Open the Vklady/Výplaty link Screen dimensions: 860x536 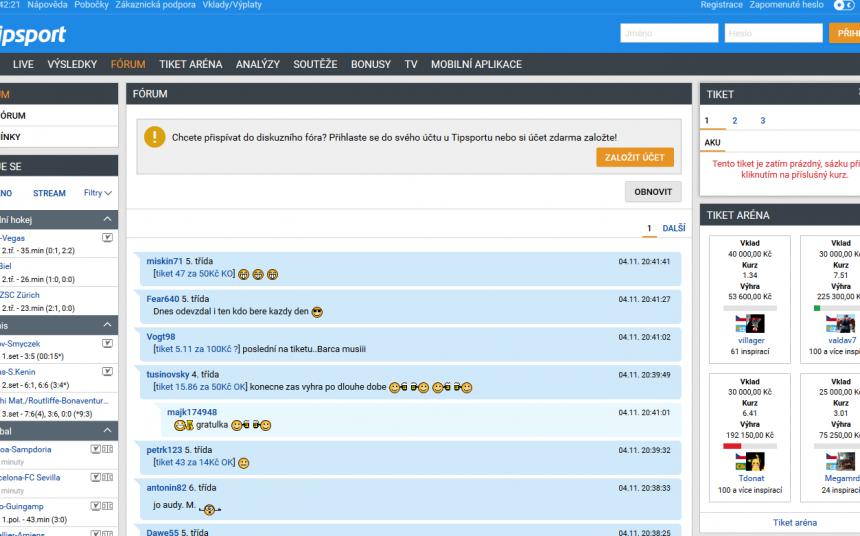[x=232, y=5]
